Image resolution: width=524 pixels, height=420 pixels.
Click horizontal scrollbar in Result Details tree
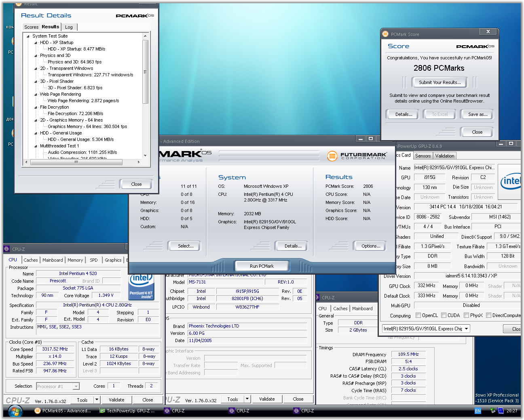pyautogui.click(x=76, y=162)
